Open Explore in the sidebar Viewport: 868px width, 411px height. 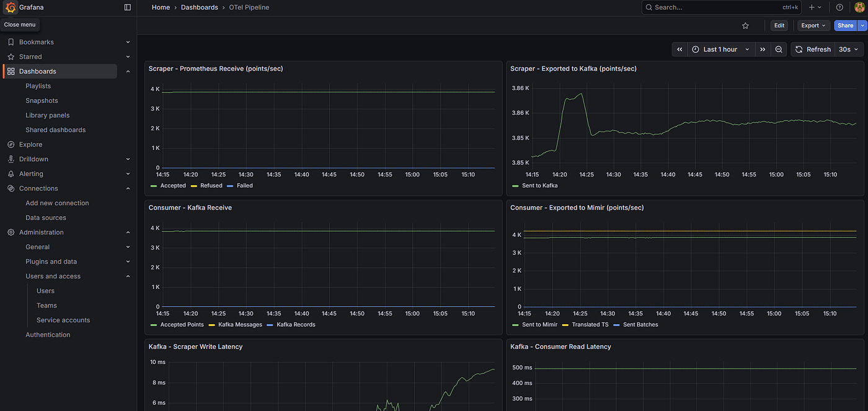tap(30, 144)
